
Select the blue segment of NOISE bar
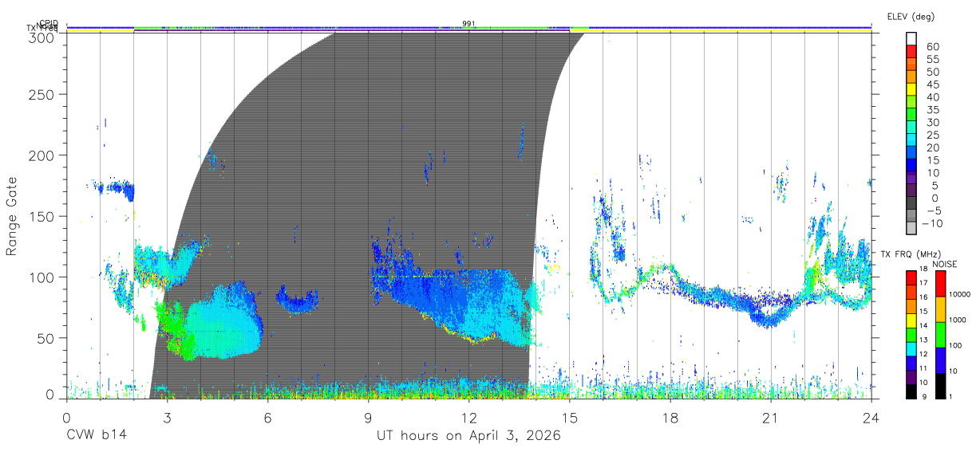[x=941, y=360]
